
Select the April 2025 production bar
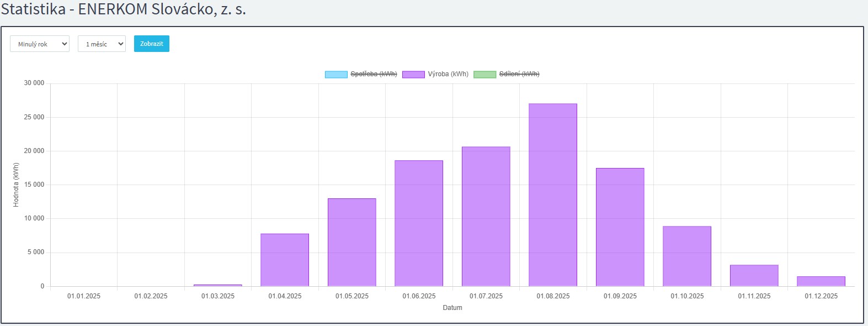[x=285, y=260]
